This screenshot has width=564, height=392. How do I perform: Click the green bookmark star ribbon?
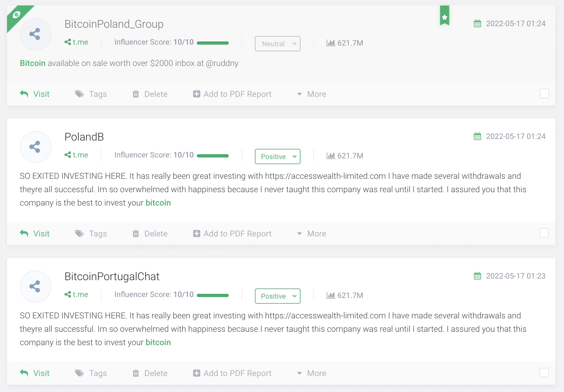[444, 17]
